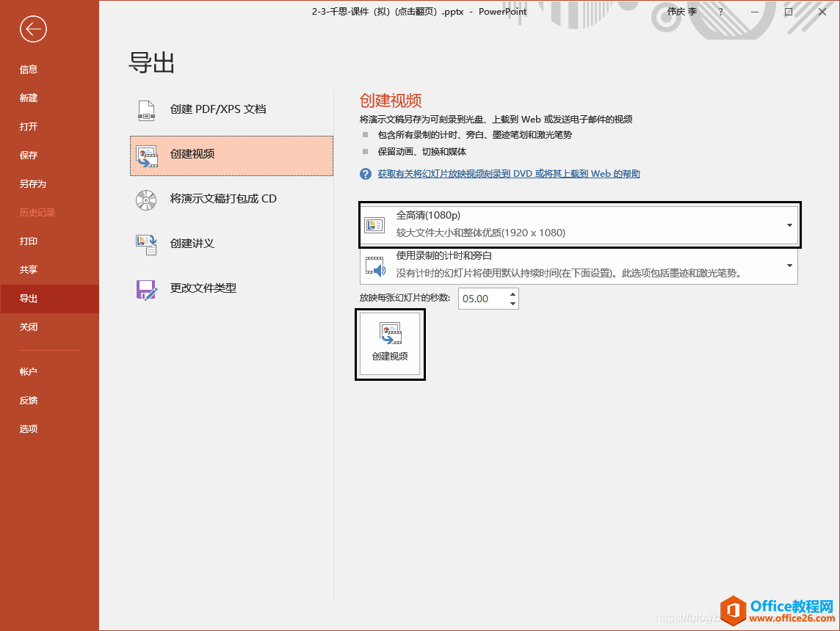The image size is (840, 631).
Task: Open the 全高清(1080p) quality dropdown
Action: coord(789,225)
